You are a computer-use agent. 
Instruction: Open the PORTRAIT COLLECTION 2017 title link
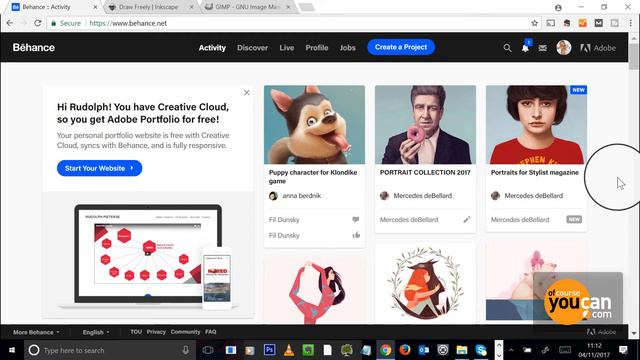point(425,173)
